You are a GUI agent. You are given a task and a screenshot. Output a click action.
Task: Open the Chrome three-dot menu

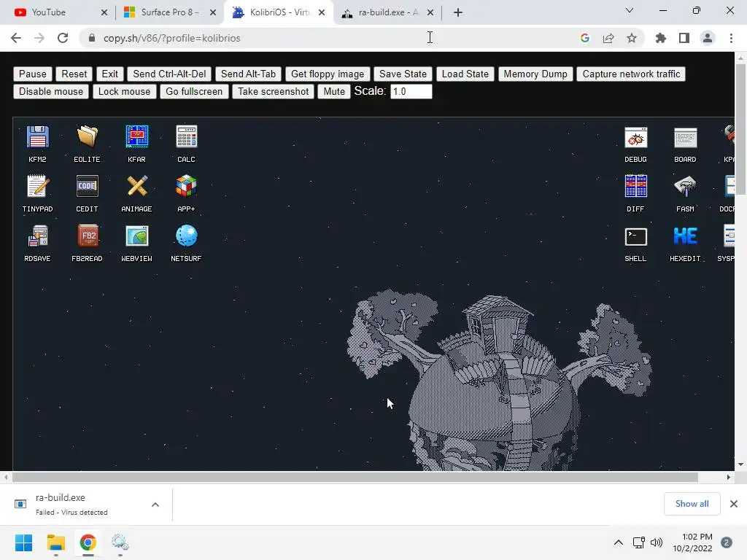tap(731, 38)
